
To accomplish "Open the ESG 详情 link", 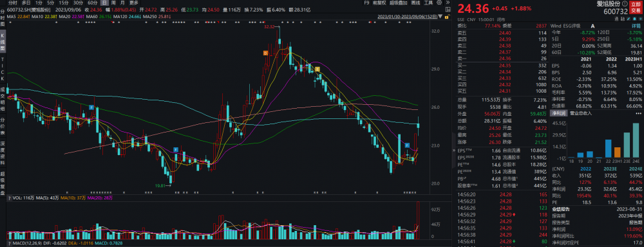I will click(x=636, y=26).
